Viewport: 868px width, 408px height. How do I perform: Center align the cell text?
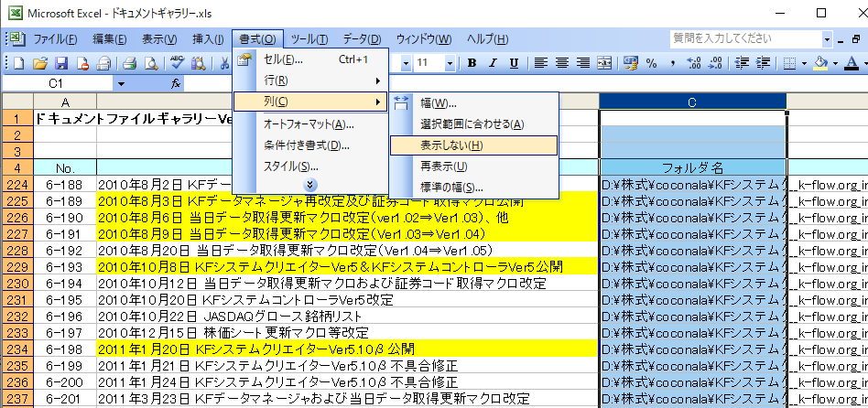562,63
